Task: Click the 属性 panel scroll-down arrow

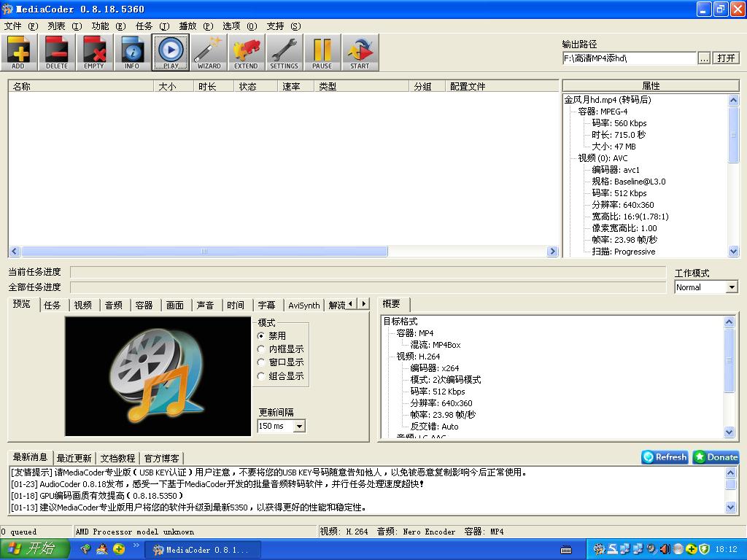Action: coord(734,252)
